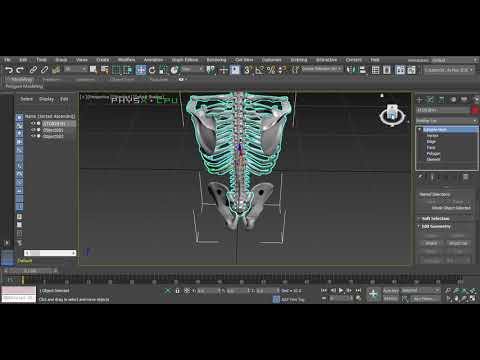Click the Unlink Selection icon

point(44,70)
